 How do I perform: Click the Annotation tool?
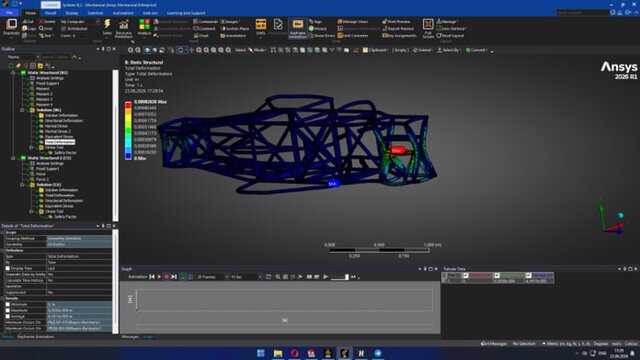233,36
